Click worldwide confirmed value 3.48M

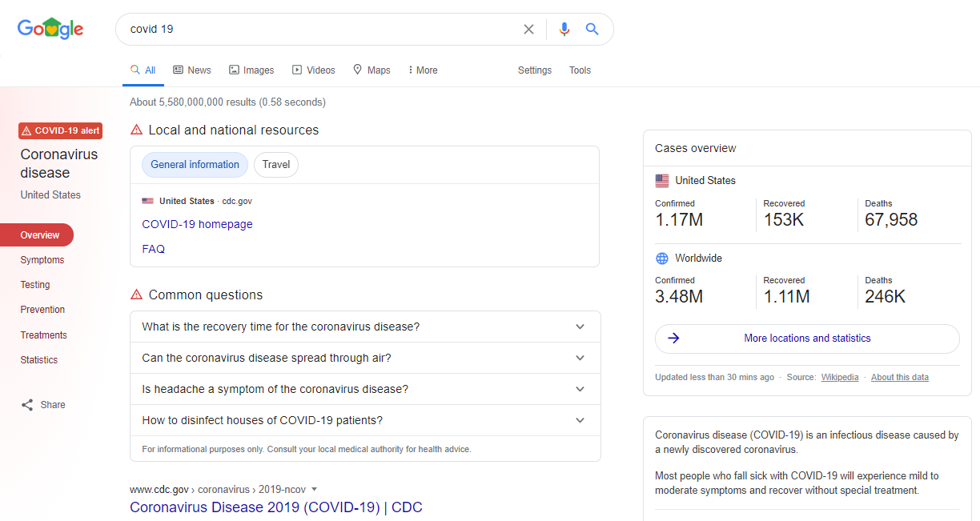coord(679,297)
